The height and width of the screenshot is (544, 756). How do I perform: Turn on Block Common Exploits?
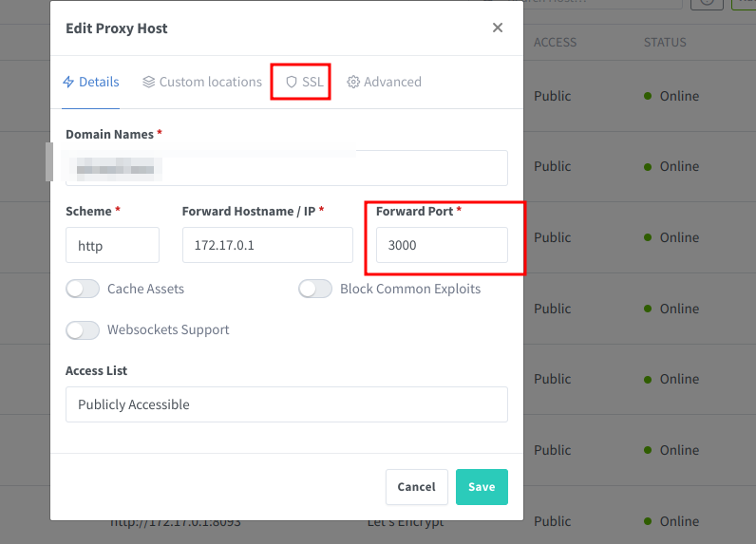tap(315, 289)
